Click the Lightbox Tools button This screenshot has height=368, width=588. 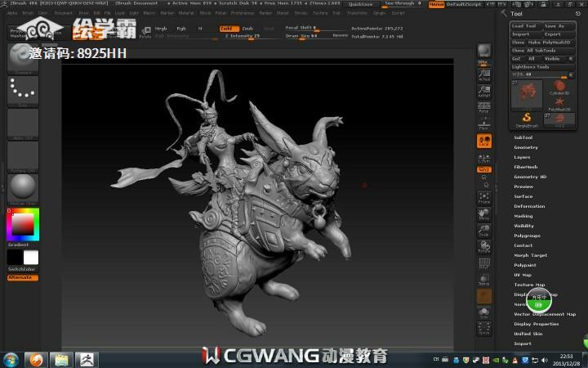tap(542, 67)
